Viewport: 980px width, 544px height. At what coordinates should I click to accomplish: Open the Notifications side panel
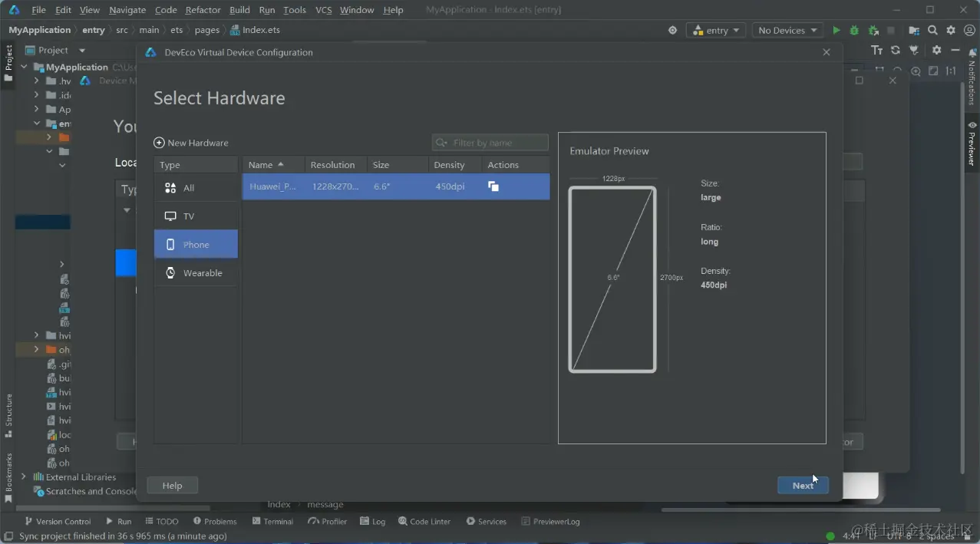click(x=972, y=77)
